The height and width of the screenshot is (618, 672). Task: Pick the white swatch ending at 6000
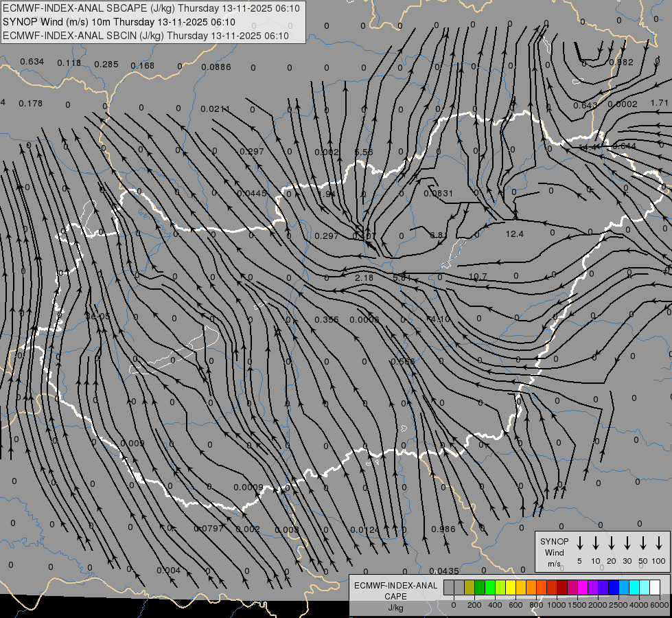coord(654,587)
